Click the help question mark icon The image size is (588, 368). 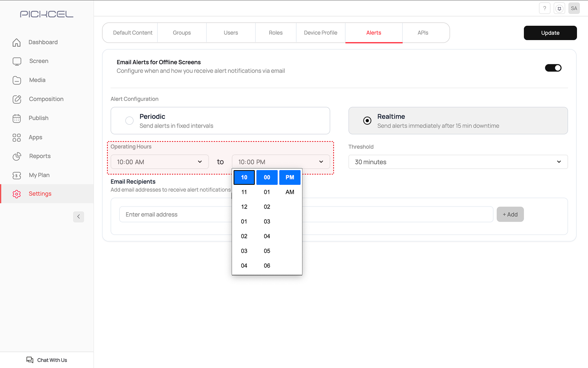544,8
